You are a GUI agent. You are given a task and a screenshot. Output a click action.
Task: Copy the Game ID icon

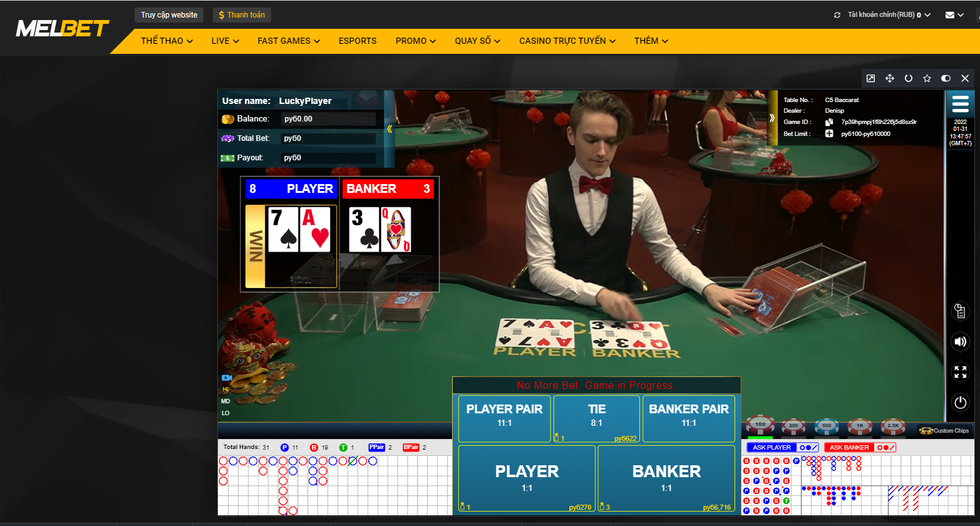pos(829,122)
